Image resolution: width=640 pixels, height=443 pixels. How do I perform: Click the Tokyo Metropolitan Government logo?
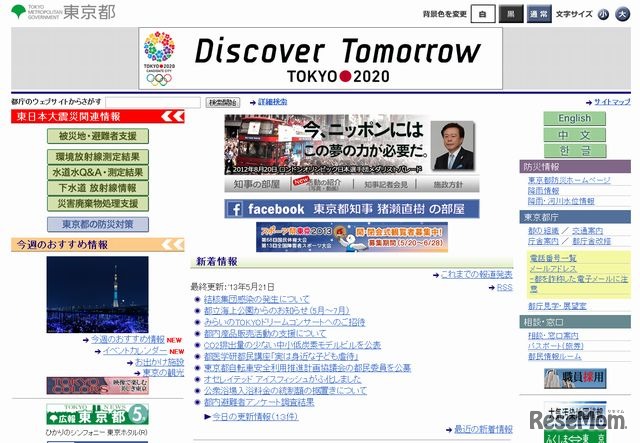point(63,12)
